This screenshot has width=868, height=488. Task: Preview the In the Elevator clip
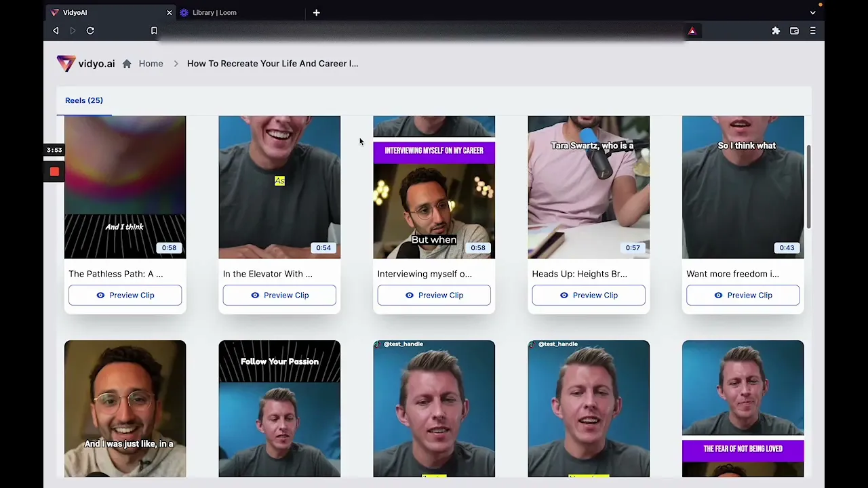tap(279, 295)
